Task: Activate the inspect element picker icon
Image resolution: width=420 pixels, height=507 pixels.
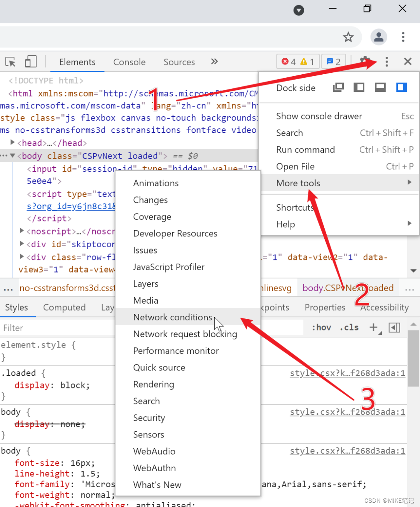Action: point(10,62)
